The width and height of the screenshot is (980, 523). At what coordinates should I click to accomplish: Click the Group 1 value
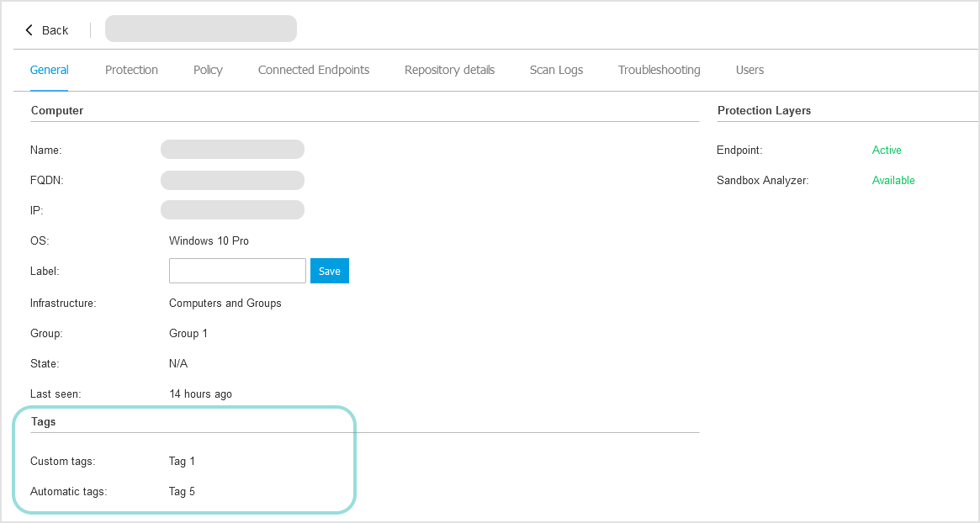188,333
